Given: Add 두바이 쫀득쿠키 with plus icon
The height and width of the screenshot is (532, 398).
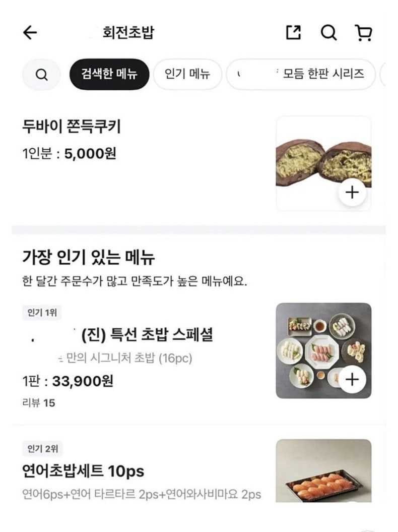Looking at the screenshot, I should point(352,192).
